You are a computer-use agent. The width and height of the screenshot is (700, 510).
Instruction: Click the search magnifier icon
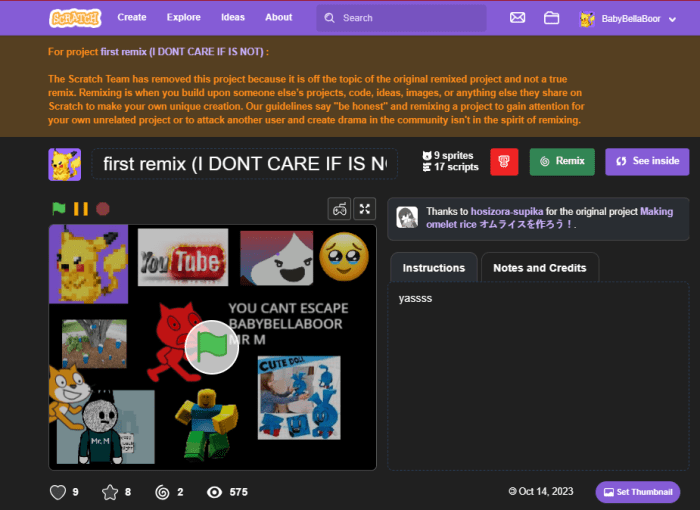click(329, 18)
